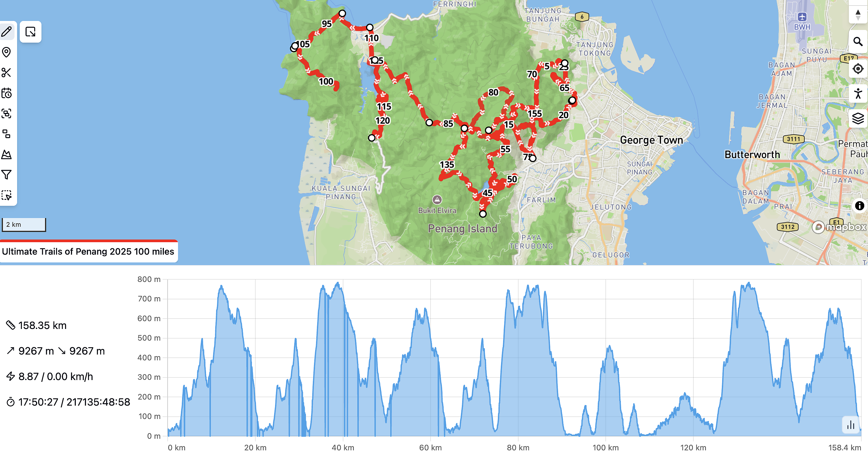Click the 100 km distance marker on map

click(326, 82)
